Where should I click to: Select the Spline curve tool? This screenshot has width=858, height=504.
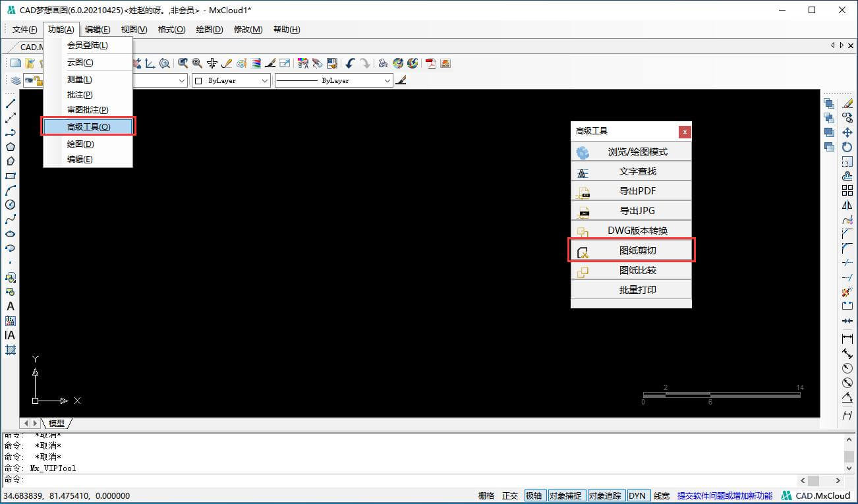[x=11, y=219]
